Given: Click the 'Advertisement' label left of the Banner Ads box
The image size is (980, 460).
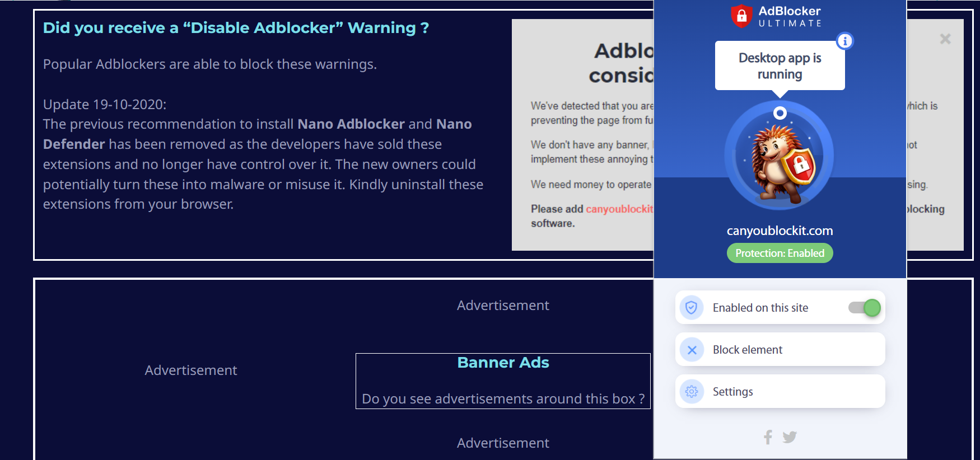Looking at the screenshot, I should 191,370.
